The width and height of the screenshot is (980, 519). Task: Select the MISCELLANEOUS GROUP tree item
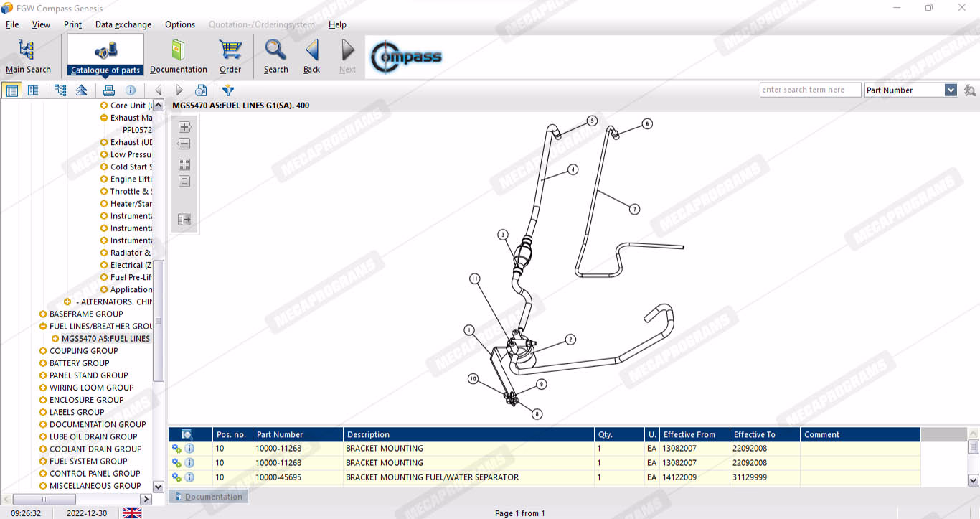(x=95, y=486)
